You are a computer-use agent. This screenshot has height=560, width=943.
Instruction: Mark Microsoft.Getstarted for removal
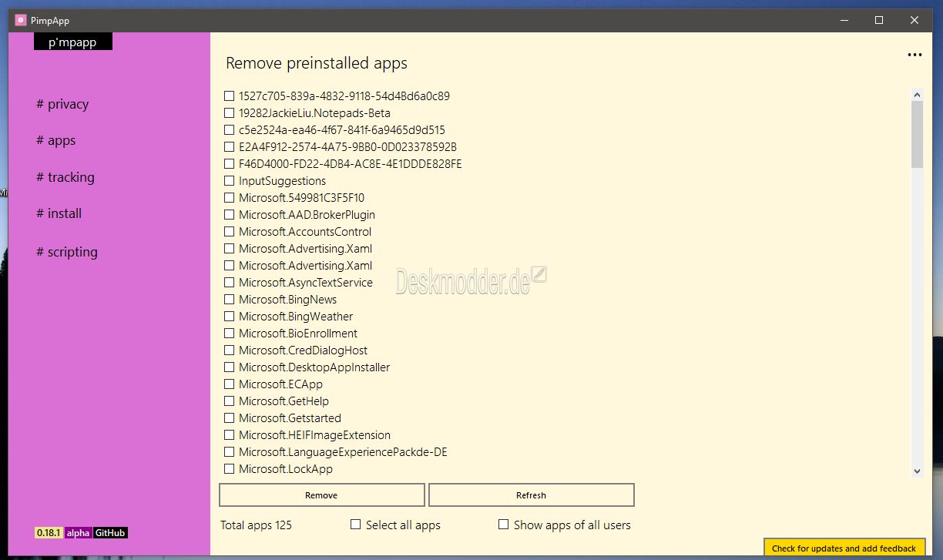click(x=229, y=418)
